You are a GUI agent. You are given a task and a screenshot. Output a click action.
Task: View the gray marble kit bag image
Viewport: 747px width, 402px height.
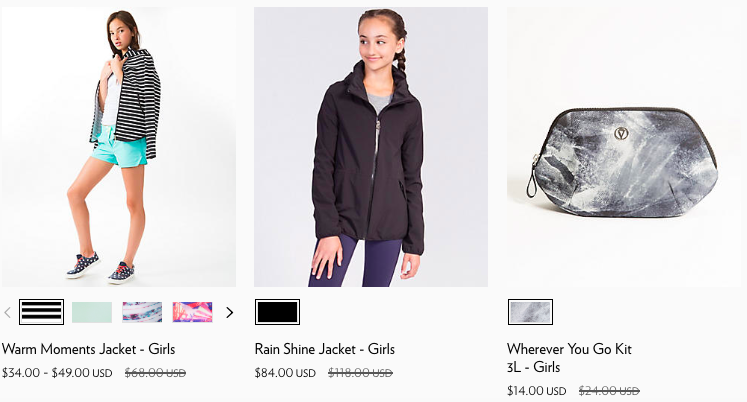[x=626, y=147]
